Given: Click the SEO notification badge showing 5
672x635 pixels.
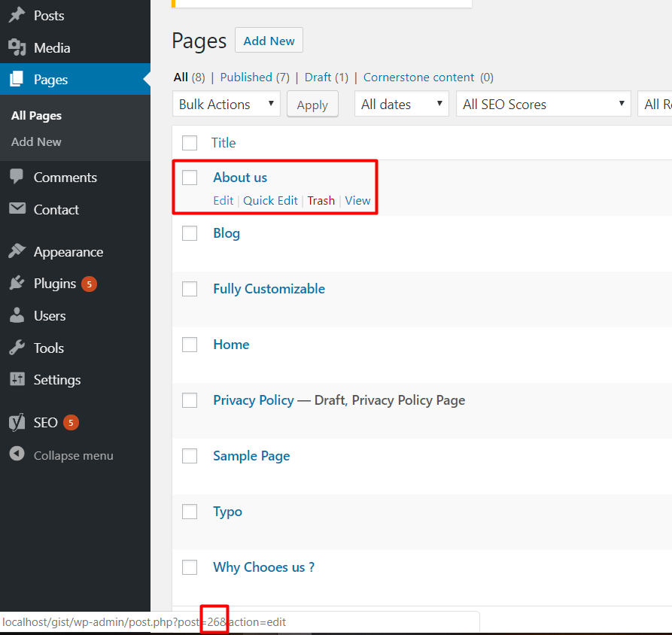Looking at the screenshot, I should (71, 423).
